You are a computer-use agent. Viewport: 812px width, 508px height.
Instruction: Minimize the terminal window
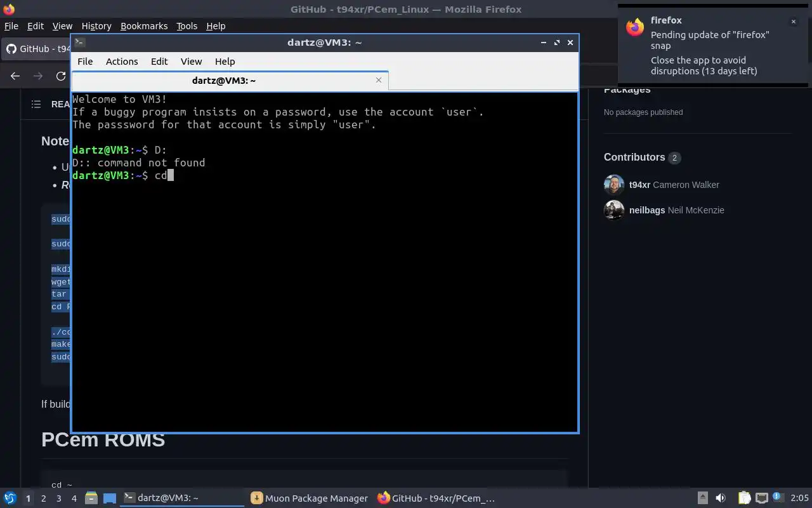(x=544, y=43)
